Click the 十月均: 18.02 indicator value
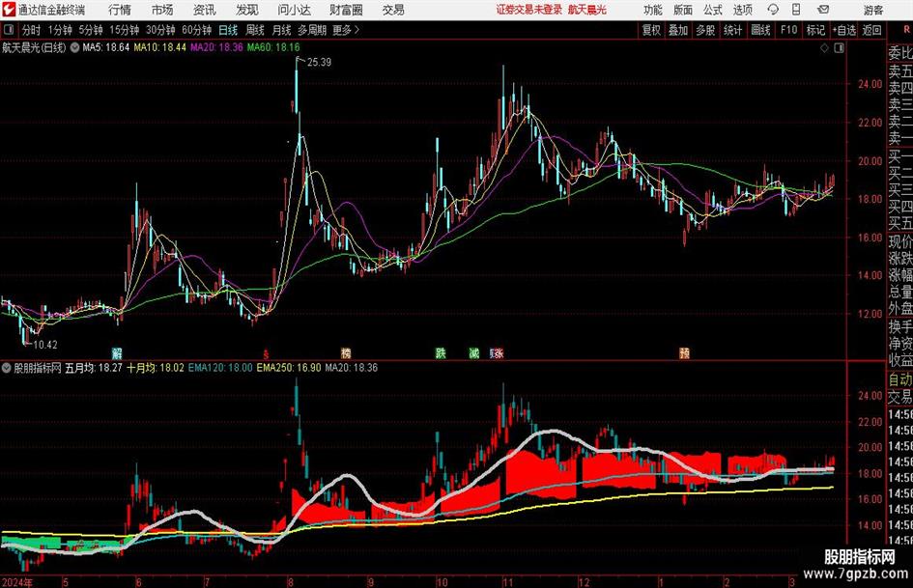The height and width of the screenshot is (588, 913). 156,368
